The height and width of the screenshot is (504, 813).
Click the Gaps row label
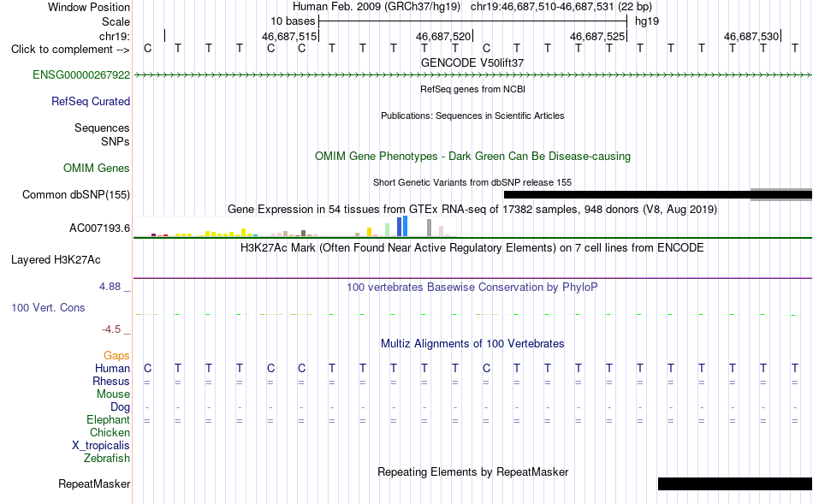[116, 356]
